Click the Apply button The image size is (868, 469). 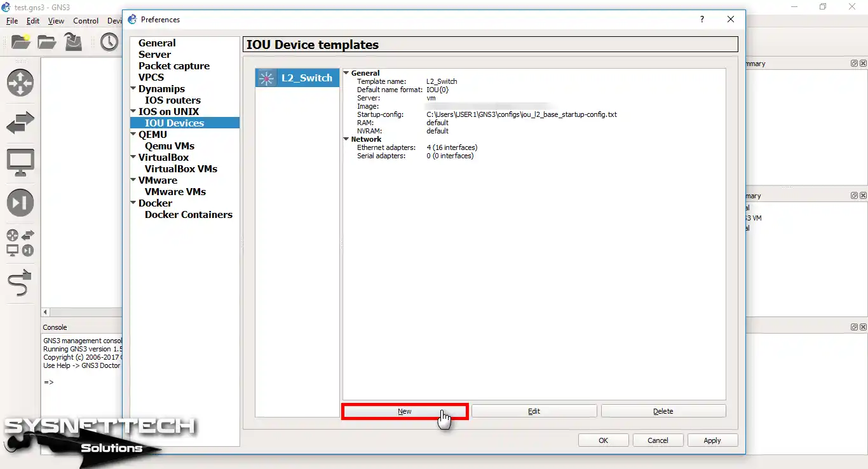coord(712,440)
